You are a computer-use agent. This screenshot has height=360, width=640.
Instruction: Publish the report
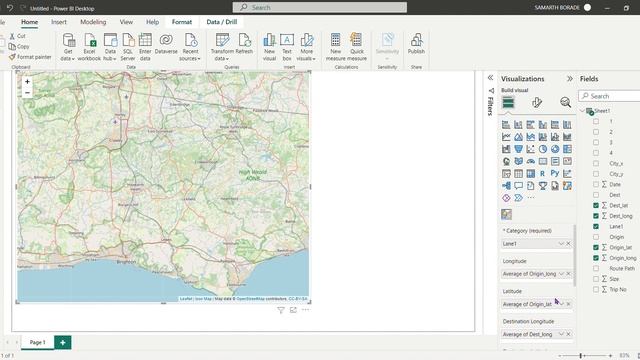(x=416, y=44)
